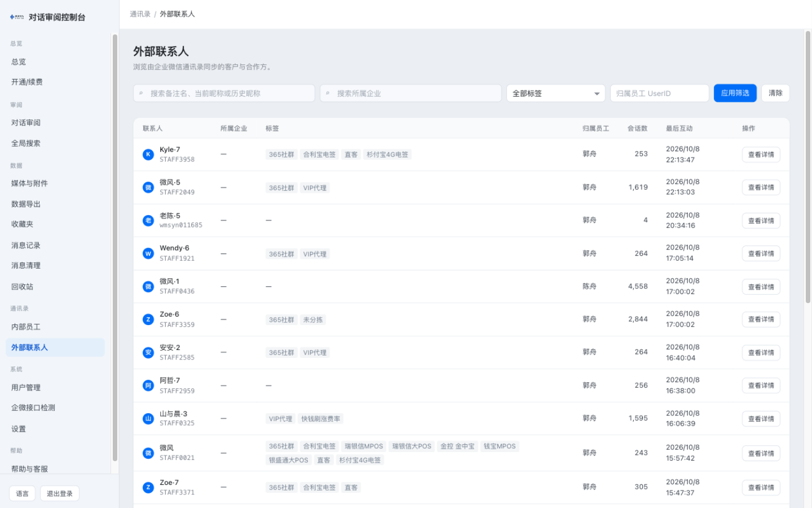Screen dimensions: 812x508
Task: Click the 安安·2 avatar icon
Action: click(148, 352)
